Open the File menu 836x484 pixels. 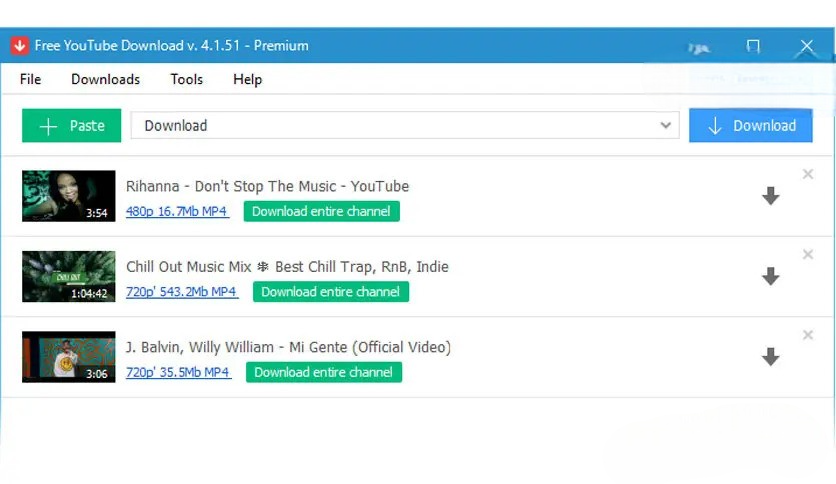click(30, 79)
